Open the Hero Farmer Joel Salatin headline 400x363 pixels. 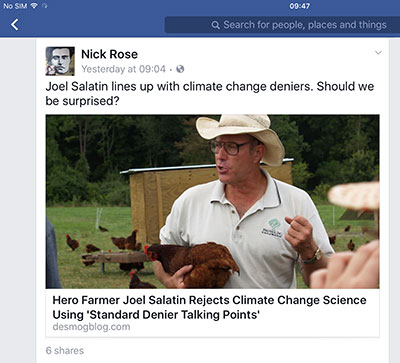click(209, 307)
